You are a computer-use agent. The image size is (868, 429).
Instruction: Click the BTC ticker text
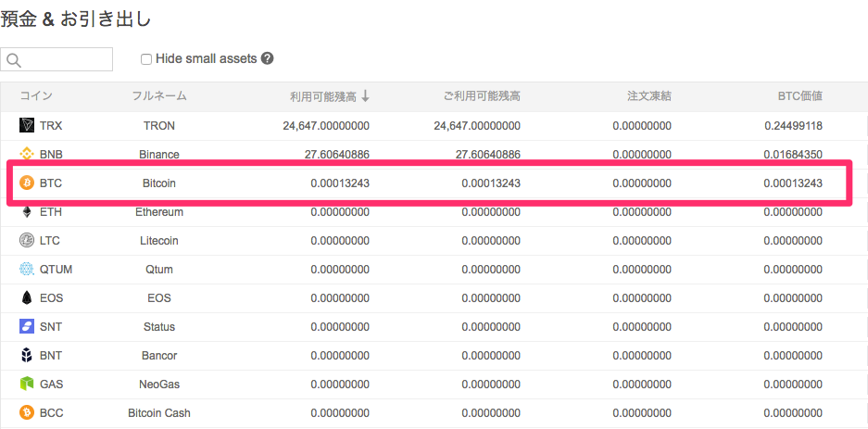[x=51, y=183]
